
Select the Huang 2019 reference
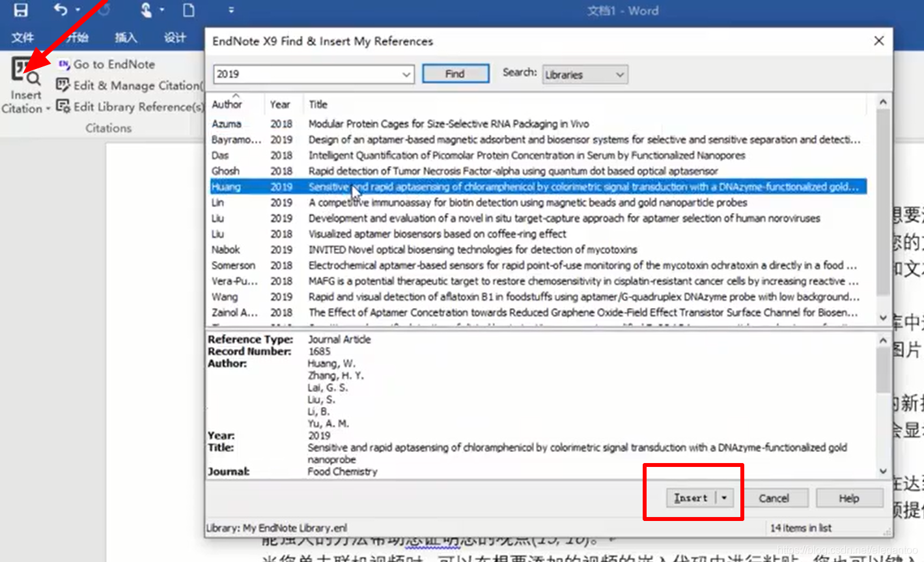538,187
